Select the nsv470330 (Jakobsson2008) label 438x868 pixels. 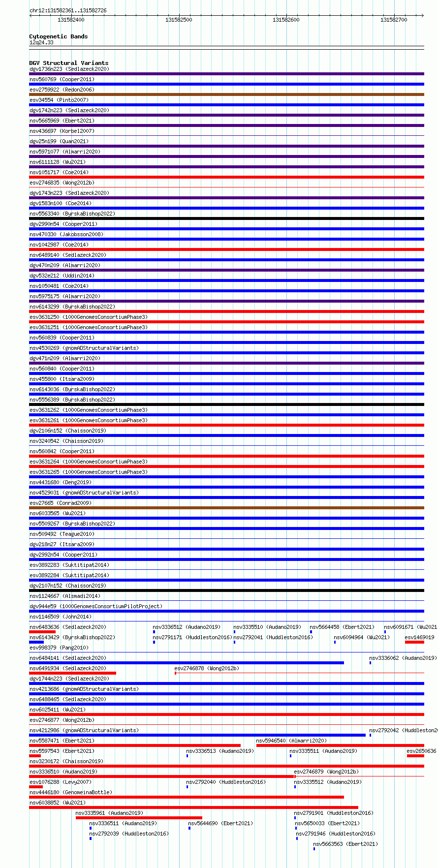pyautogui.click(x=66, y=234)
